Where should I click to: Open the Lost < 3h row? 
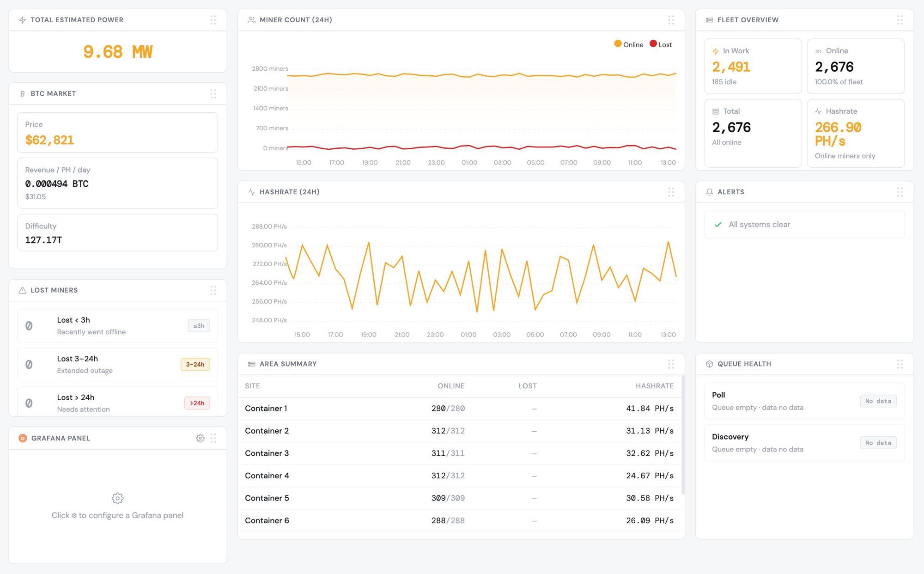click(x=118, y=326)
